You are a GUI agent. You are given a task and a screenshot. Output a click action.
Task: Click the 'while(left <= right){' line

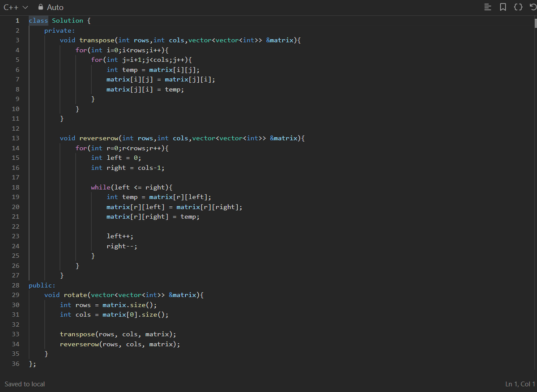[132, 187]
